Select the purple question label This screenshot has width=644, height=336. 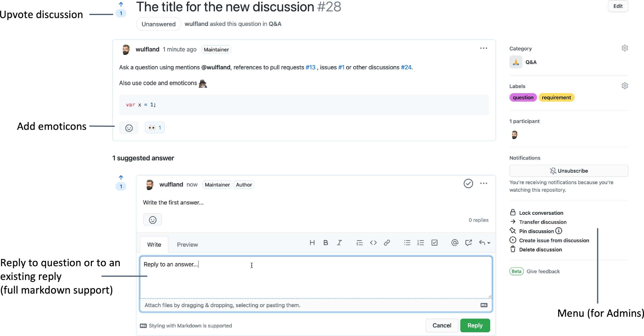tap(523, 98)
